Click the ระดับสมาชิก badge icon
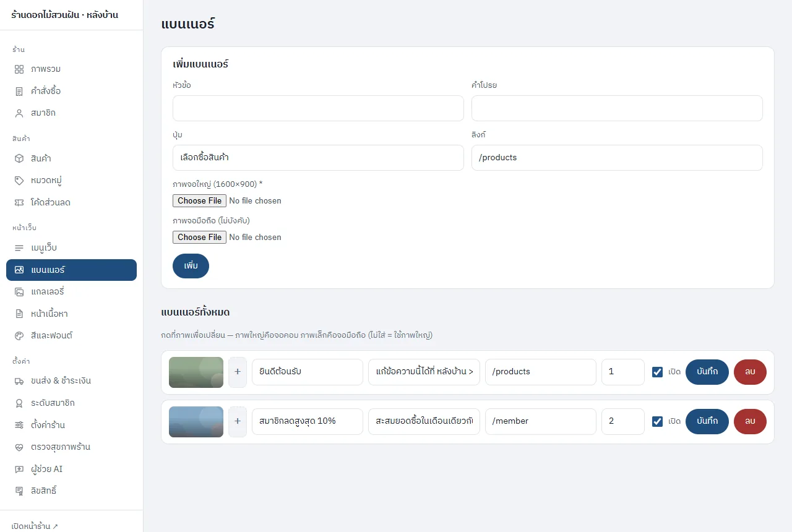 (x=19, y=403)
